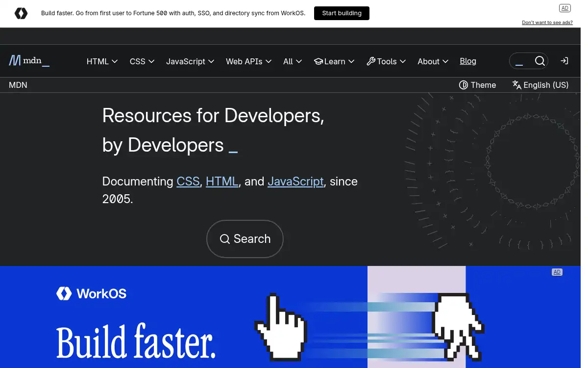Expand the JavaScript navigation menu
Viewport: 588px width, 368px height.
tap(190, 61)
